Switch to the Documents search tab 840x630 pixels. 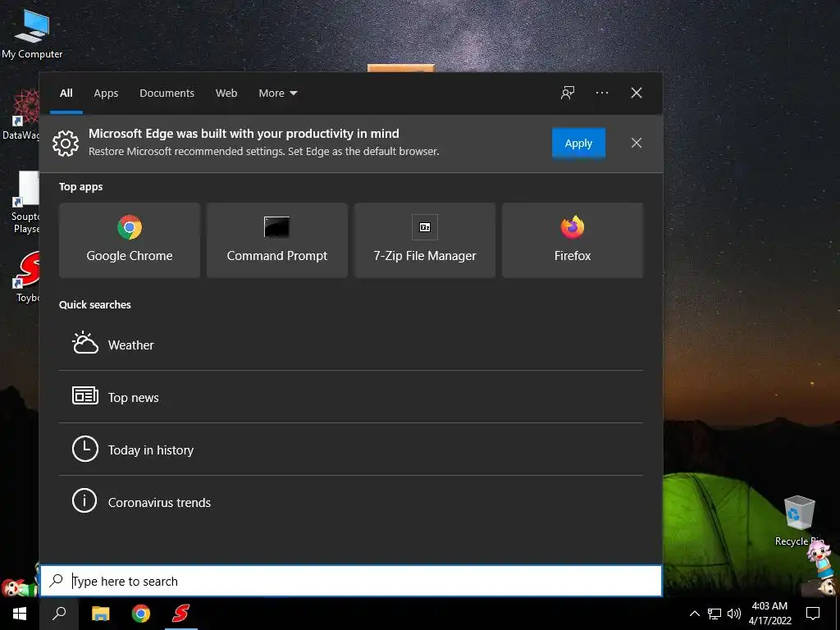167,93
